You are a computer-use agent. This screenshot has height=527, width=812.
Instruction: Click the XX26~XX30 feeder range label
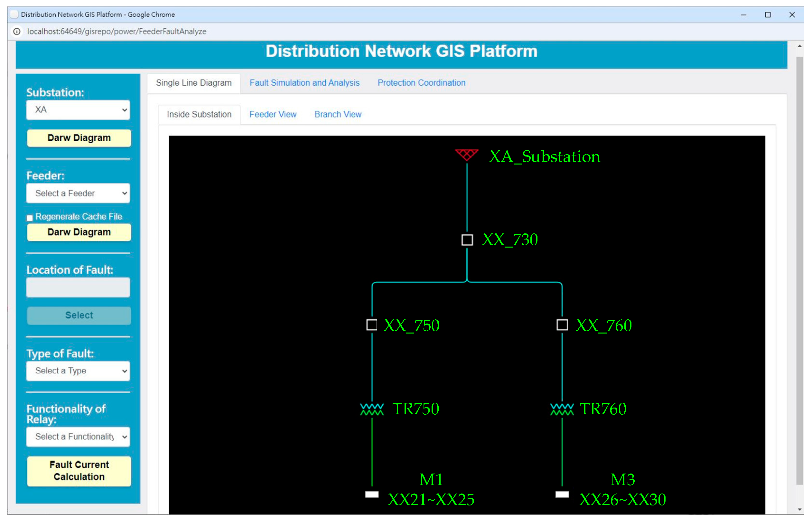click(x=623, y=499)
